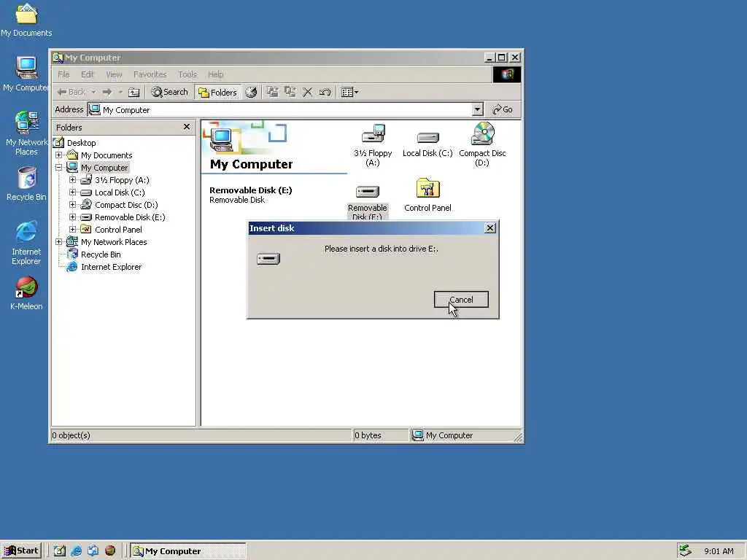Launch K-Meleon from quick launch
This screenshot has height=560, width=747.
[x=110, y=551]
